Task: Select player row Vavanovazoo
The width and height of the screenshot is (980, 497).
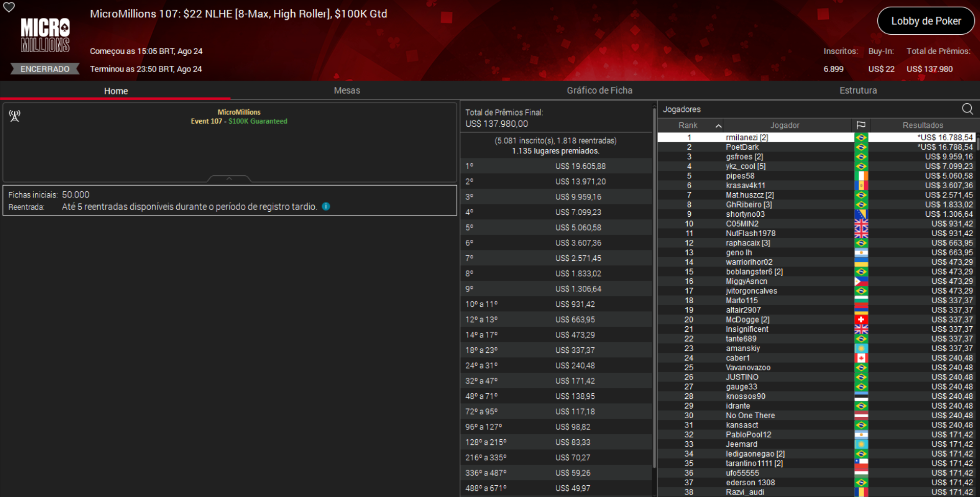Action: point(816,368)
